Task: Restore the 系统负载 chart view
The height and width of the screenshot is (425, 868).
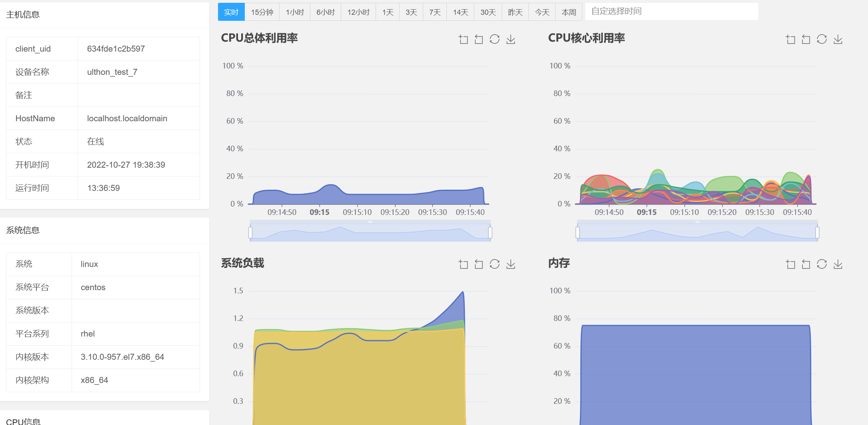Action: 495,264
